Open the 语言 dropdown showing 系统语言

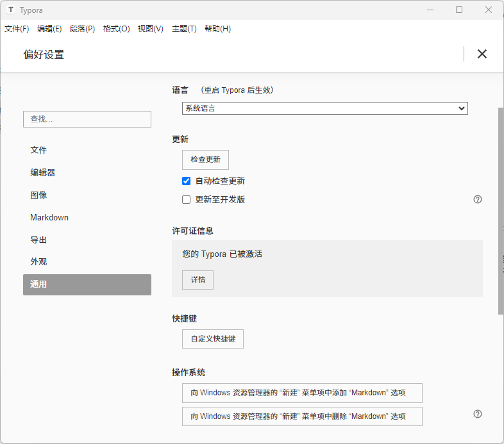324,108
